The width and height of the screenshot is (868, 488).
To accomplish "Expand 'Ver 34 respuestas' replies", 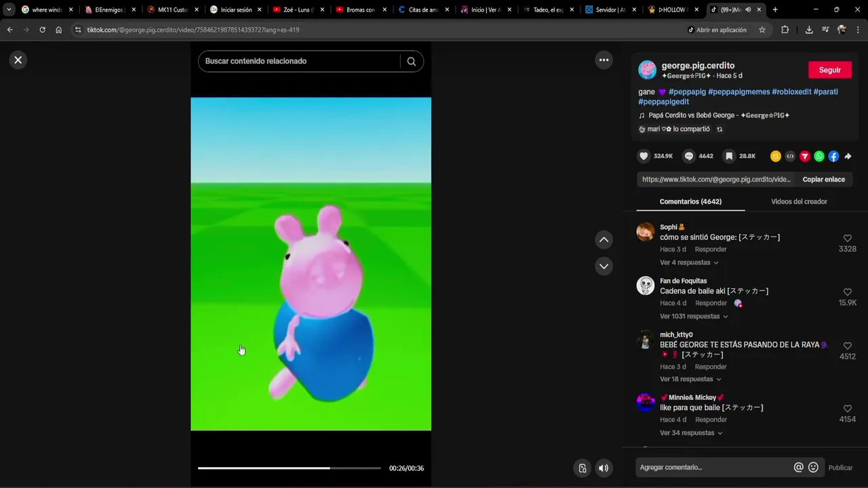I will 691,432.
